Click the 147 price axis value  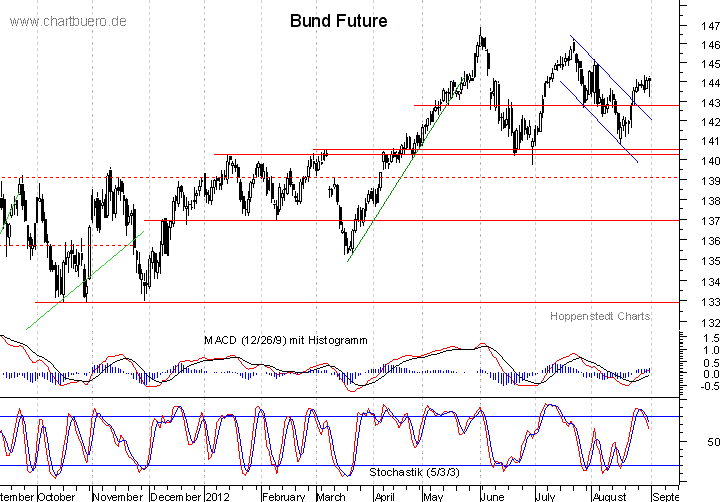tap(710, 25)
